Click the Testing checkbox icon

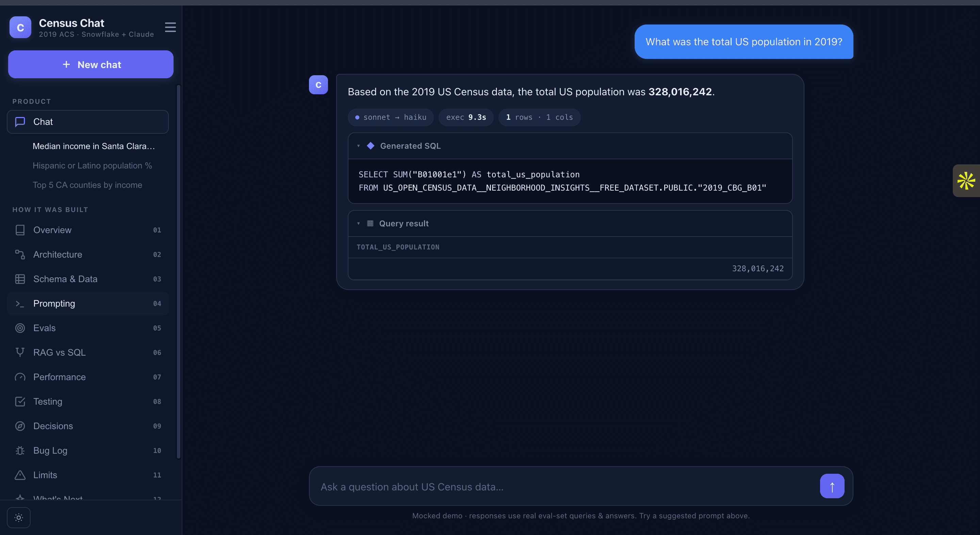click(20, 402)
